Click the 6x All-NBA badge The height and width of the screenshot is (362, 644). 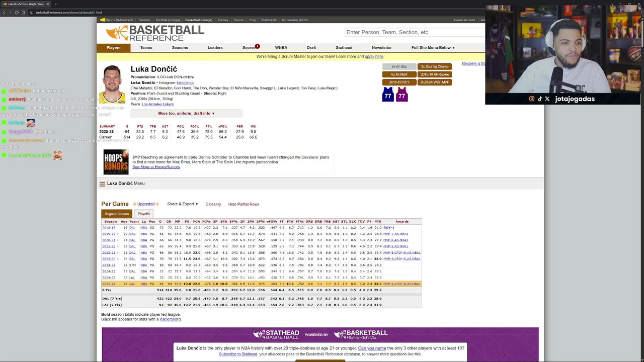(x=399, y=74)
